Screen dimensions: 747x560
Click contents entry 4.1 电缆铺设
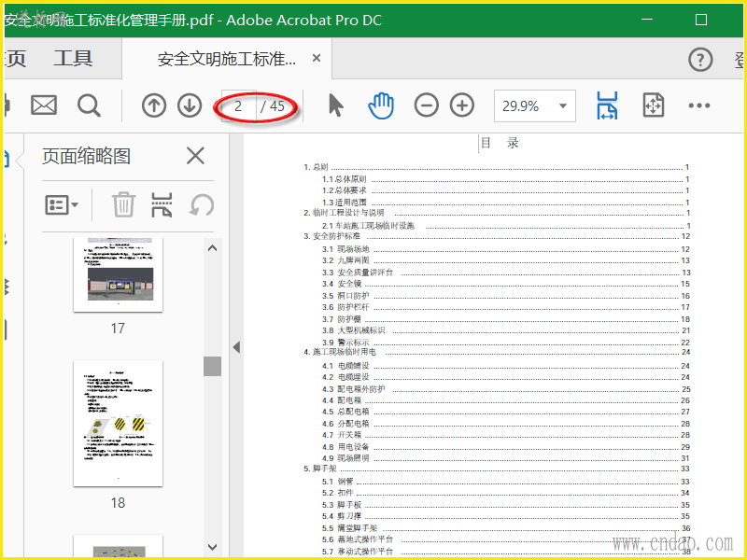pos(505,366)
